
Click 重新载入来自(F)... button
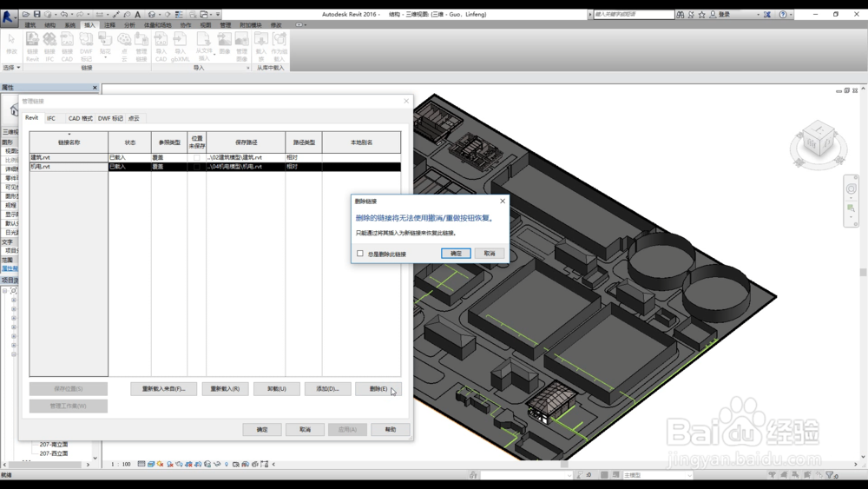(164, 389)
